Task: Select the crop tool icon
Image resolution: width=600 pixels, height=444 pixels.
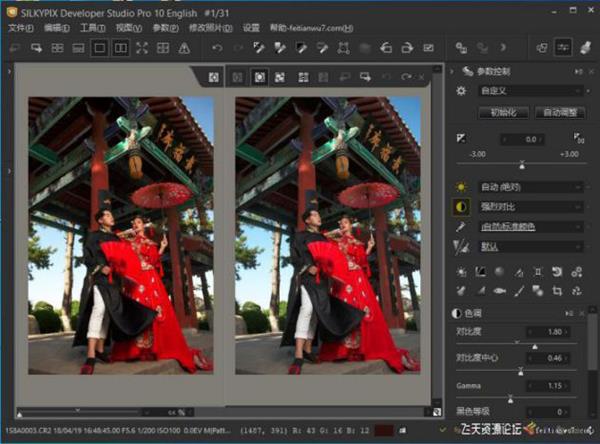Action: pyautogui.click(x=556, y=291)
